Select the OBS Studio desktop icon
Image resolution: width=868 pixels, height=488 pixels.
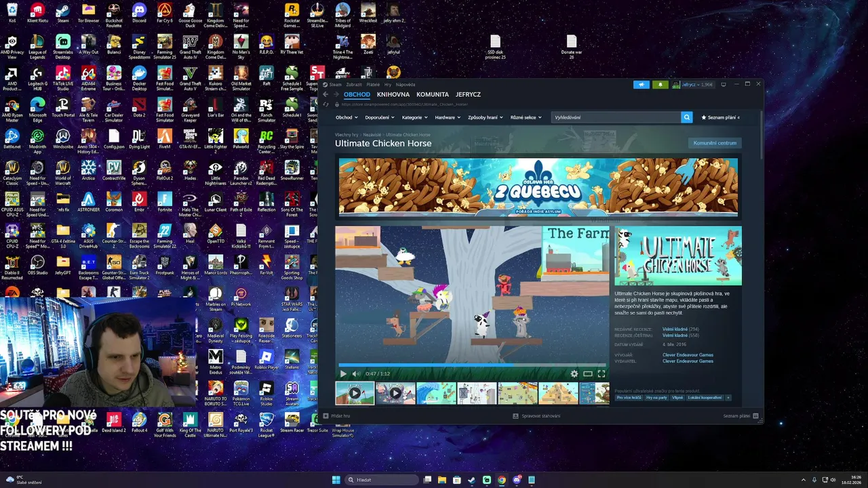click(37, 264)
